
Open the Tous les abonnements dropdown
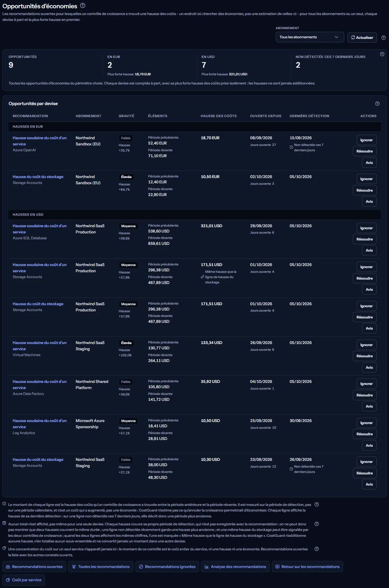(310, 37)
